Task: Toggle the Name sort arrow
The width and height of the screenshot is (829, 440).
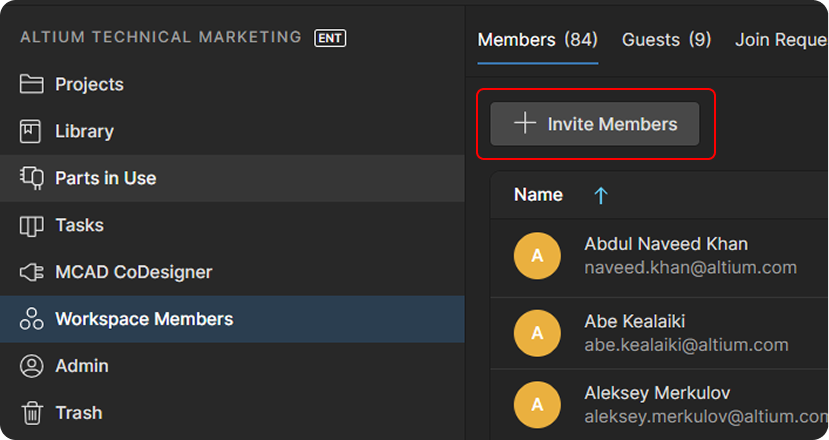Action: pos(601,195)
